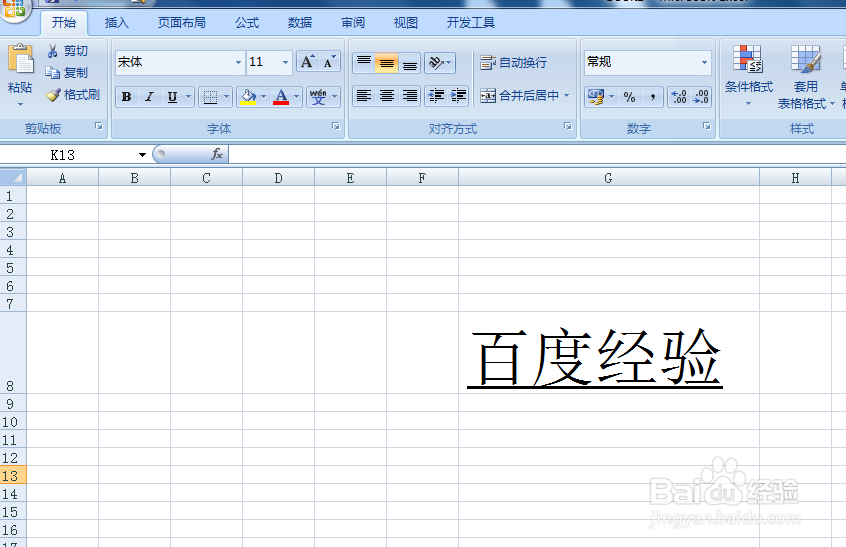
Task: Apply cell borders icon
Action: (x=210, y=97)
